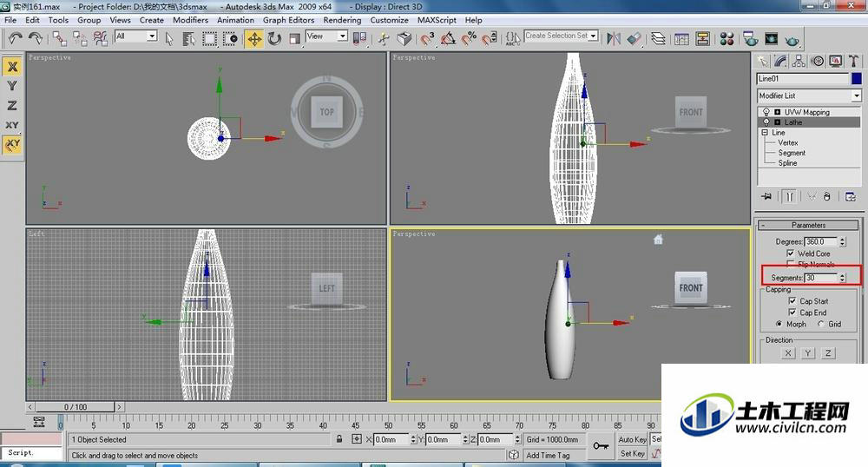Switch to the Modify command panel tab
Viewport: 868px width, 467px height.
point(780,61)
